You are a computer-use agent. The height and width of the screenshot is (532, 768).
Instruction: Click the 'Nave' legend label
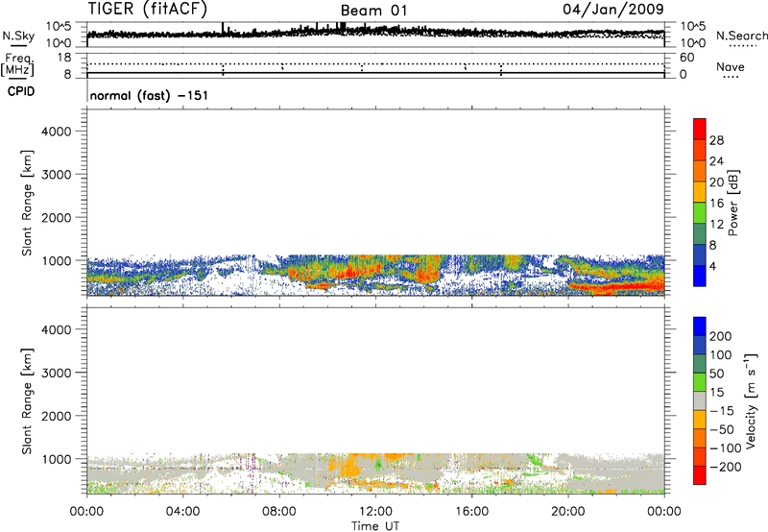(731, 66)
